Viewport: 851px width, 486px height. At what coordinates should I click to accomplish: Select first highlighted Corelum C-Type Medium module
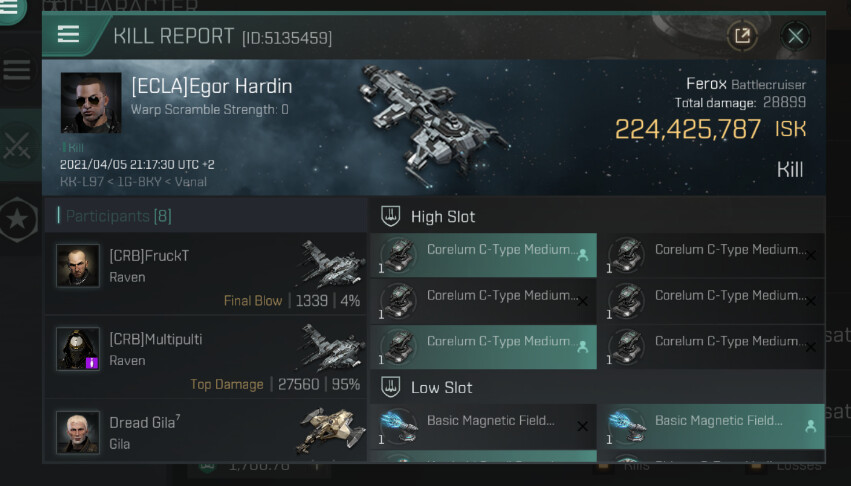click(484, 255)
